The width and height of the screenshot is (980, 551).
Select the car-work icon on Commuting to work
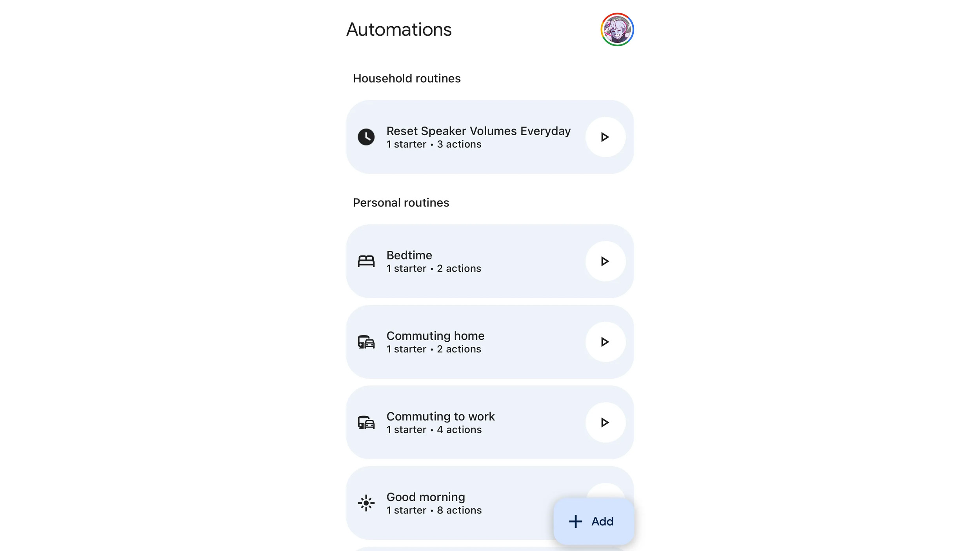366,422
